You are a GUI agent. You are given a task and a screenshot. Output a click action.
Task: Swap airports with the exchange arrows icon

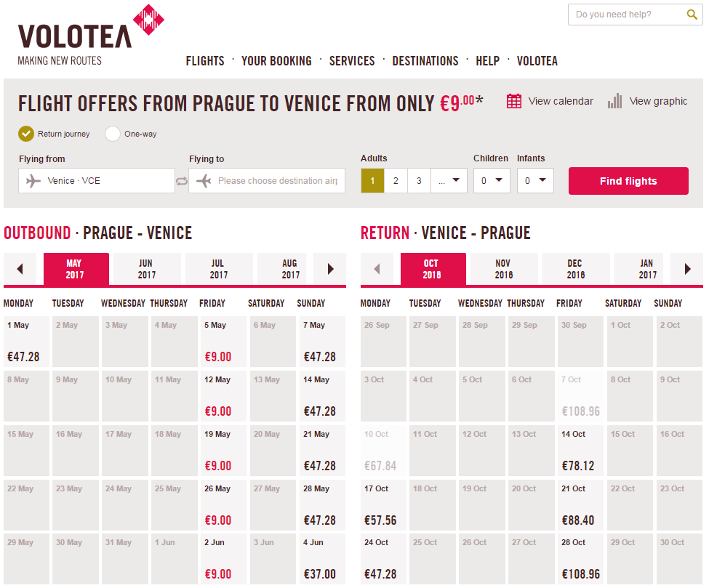182,182
